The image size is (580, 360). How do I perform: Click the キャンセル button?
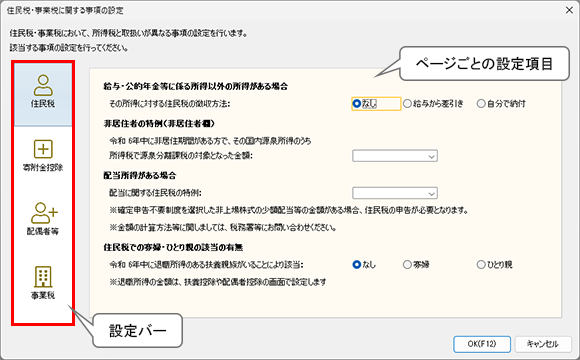(x=542, y=344)
